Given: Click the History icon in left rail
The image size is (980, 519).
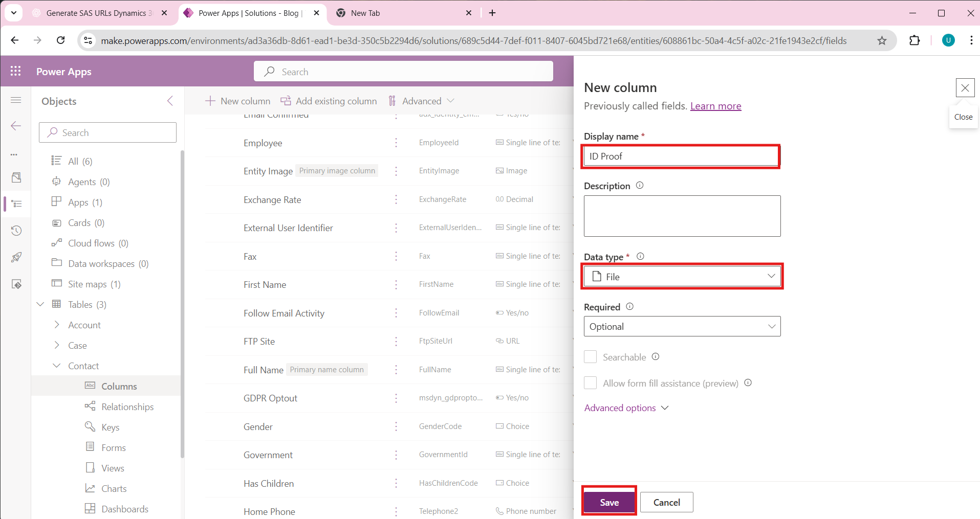Looking at the screenshot, I should point(16,231).
